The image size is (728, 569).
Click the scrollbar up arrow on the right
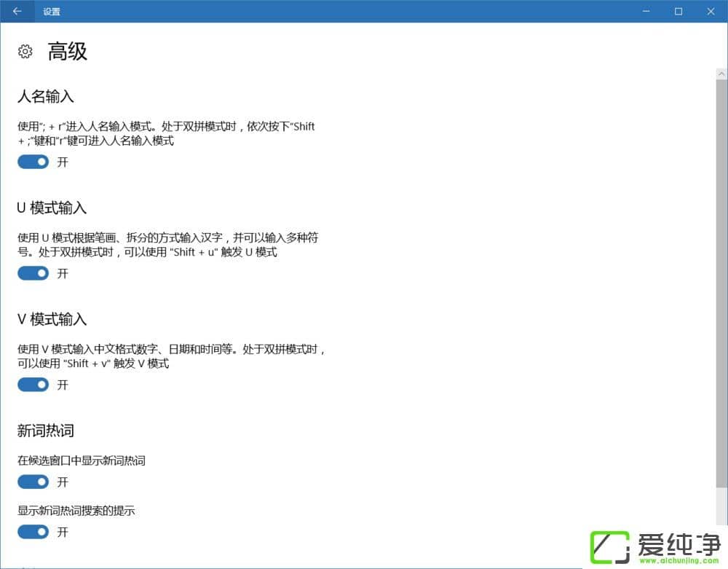coord(721,73)
